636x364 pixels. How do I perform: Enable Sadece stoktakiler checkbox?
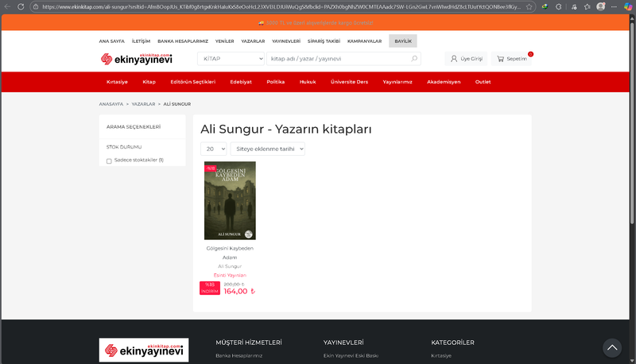tap(109, 161)
